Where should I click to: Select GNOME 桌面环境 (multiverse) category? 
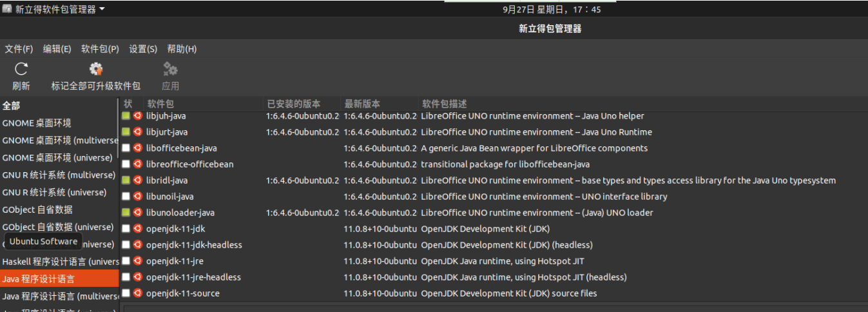point(59,141)
